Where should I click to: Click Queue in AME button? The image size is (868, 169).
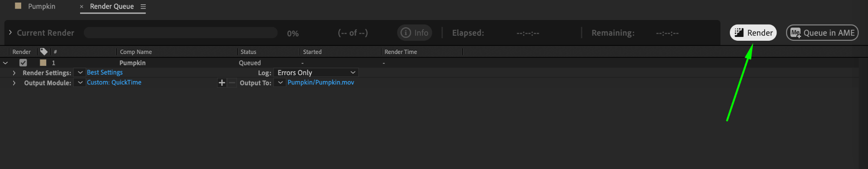click(x=822, y=33)
